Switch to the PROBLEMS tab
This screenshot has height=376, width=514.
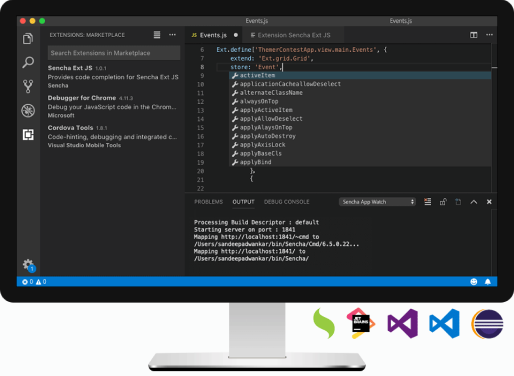click(208, 202)
